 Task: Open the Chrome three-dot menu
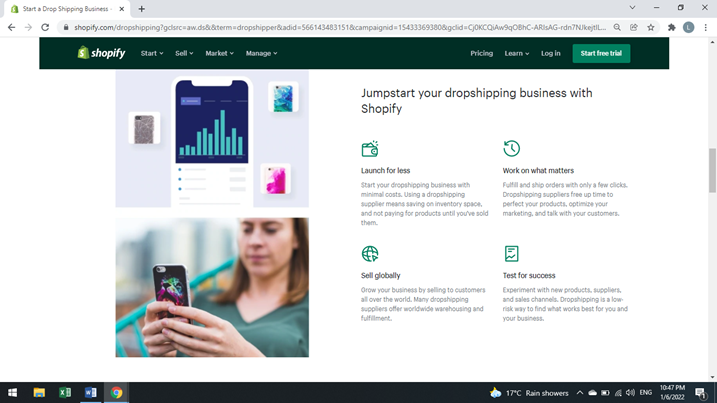pos(706,27)
